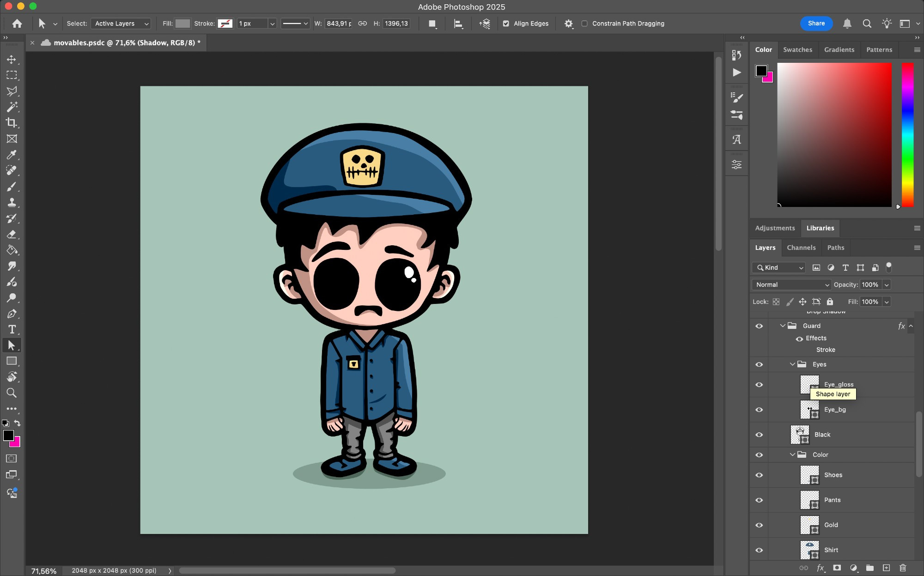Open the Select Active Layers dropdown

(x=121, y=24)
